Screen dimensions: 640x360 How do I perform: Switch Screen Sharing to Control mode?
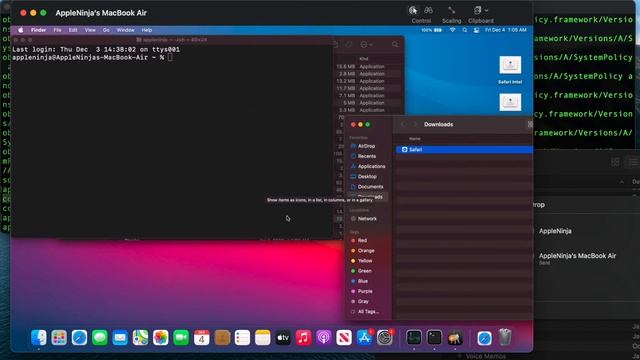(x=413, y=11)
